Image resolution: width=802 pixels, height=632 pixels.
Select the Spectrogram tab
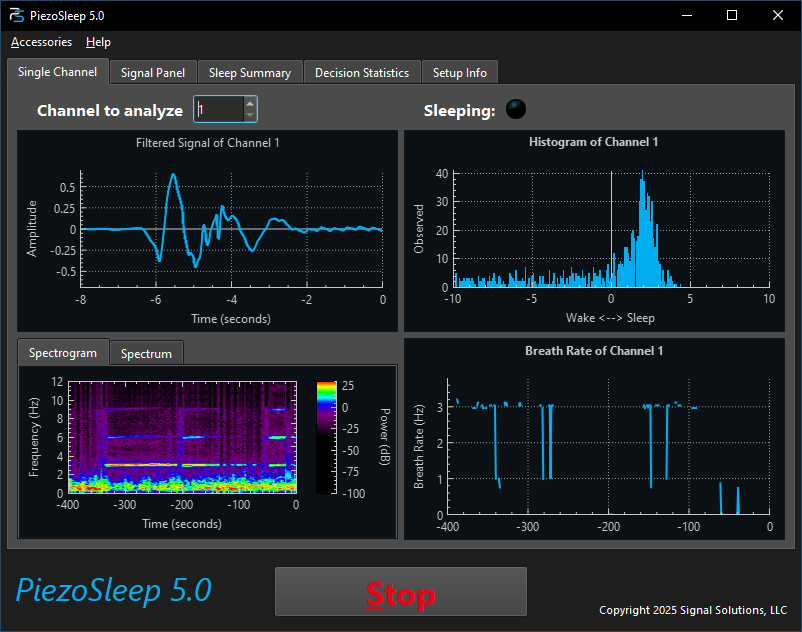click(x=63, y=353)
